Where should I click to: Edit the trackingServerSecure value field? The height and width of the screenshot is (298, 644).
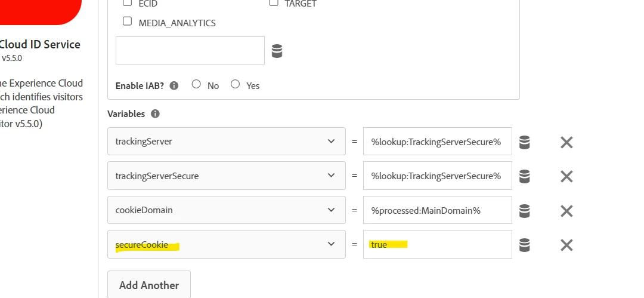click(x=438, y=176)
